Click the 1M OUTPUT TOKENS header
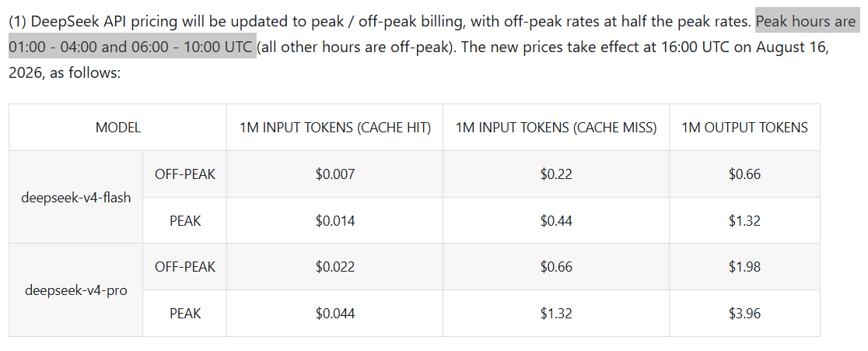Viewport: 868px width, 351px height. point(744,128)
